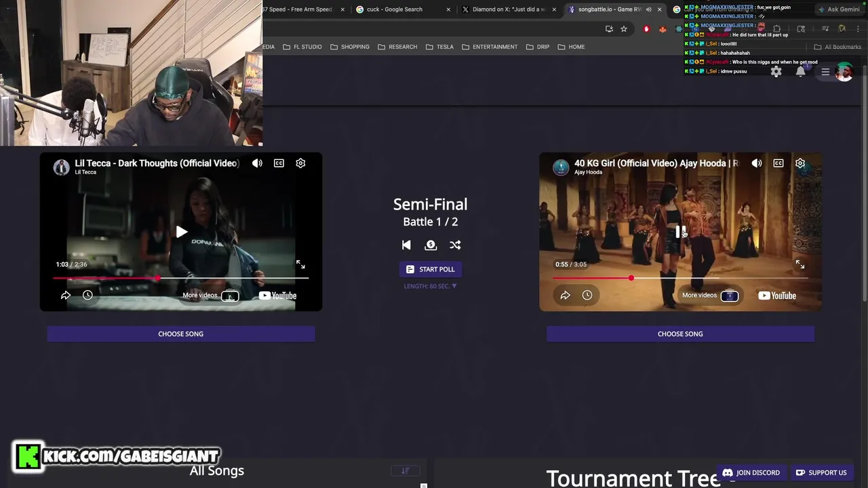Join the Discord server
The width and height of the screenshot is (868, 488).
pyautogui.click(x=751, y=472)
